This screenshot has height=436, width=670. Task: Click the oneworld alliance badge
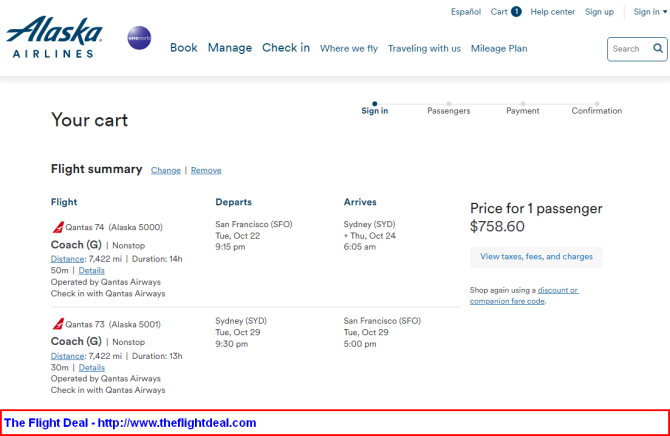(139, 38)
